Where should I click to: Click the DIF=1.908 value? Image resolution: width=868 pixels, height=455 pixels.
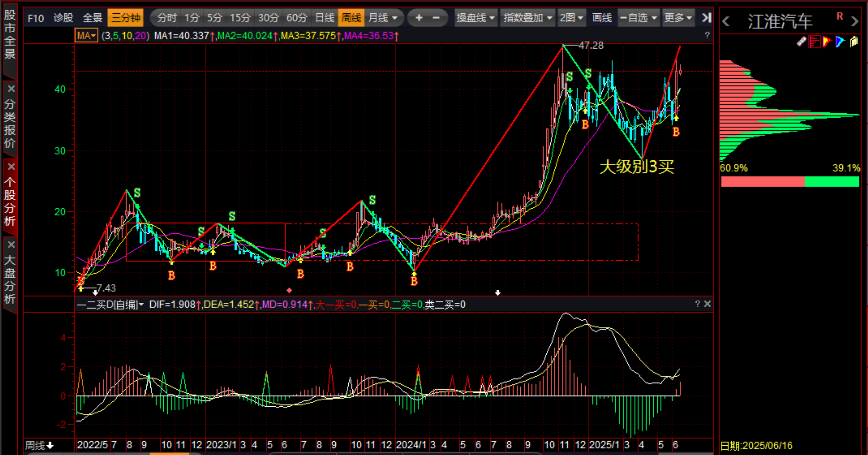(173, 305)
